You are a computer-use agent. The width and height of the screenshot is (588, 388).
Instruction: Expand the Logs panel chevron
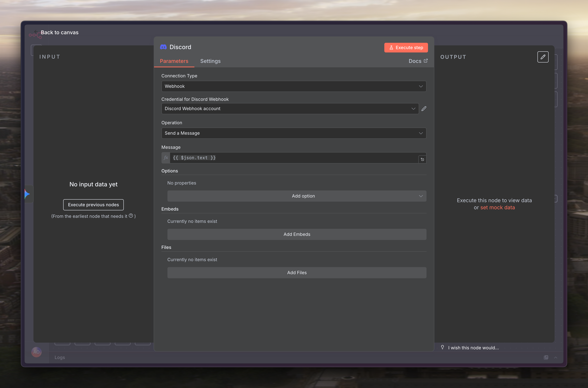[556, 357]
